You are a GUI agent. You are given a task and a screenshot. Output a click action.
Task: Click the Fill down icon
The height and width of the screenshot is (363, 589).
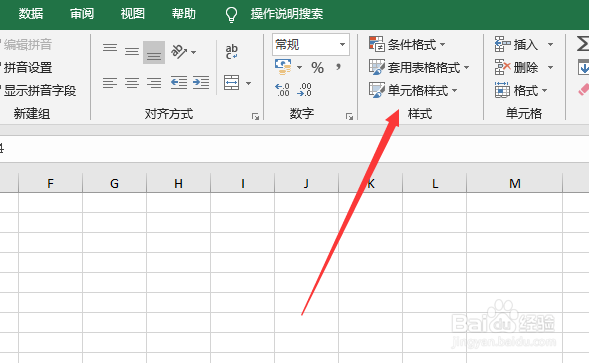coord(583,68)
